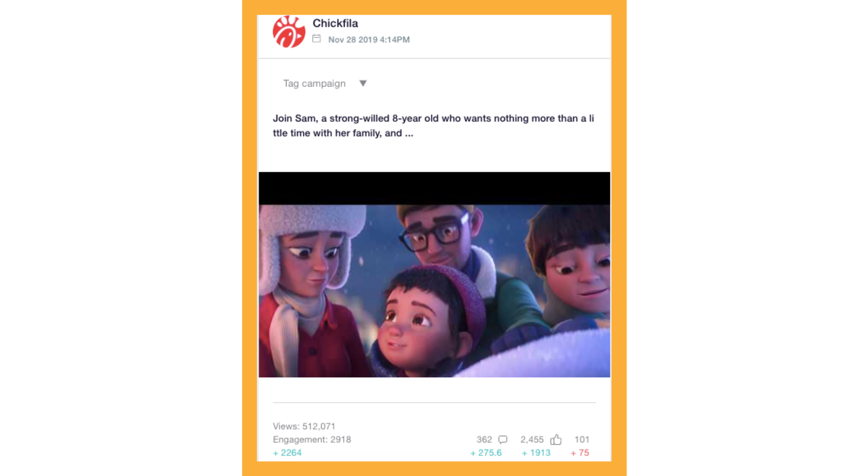Image resolution: width=868 pixels, height=476 pixels.
Task: Expand the Tag campaign dropdown arrow
Action: pyautogui.click(x=363, y=83)
